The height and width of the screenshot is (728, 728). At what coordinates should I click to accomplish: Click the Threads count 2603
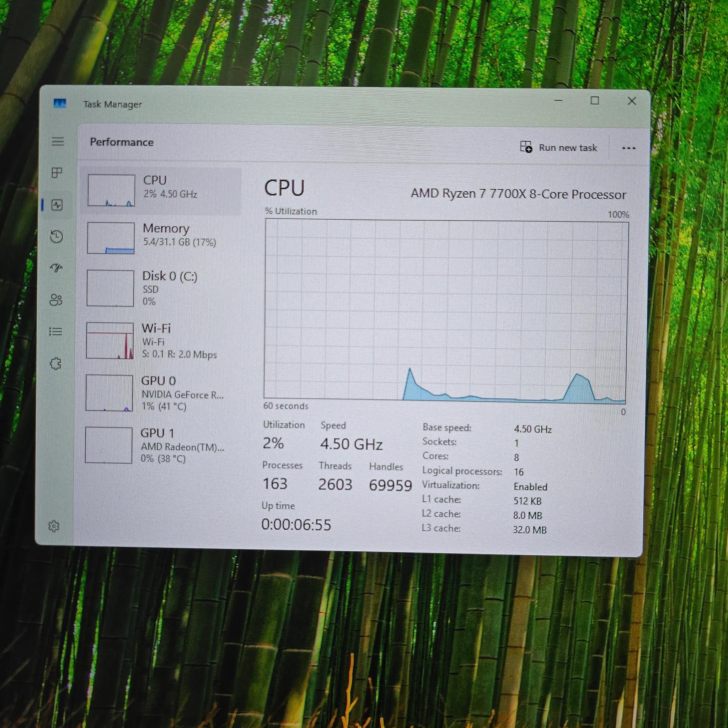335,484
